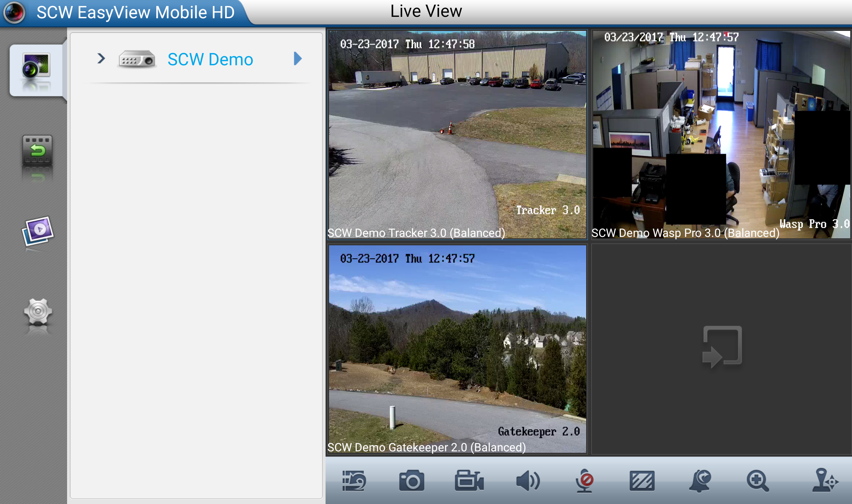Image resolution: width=852 pixels, height=504 pixels.
Task: Start recording with the video camera icon
Action: pos(469,480)
